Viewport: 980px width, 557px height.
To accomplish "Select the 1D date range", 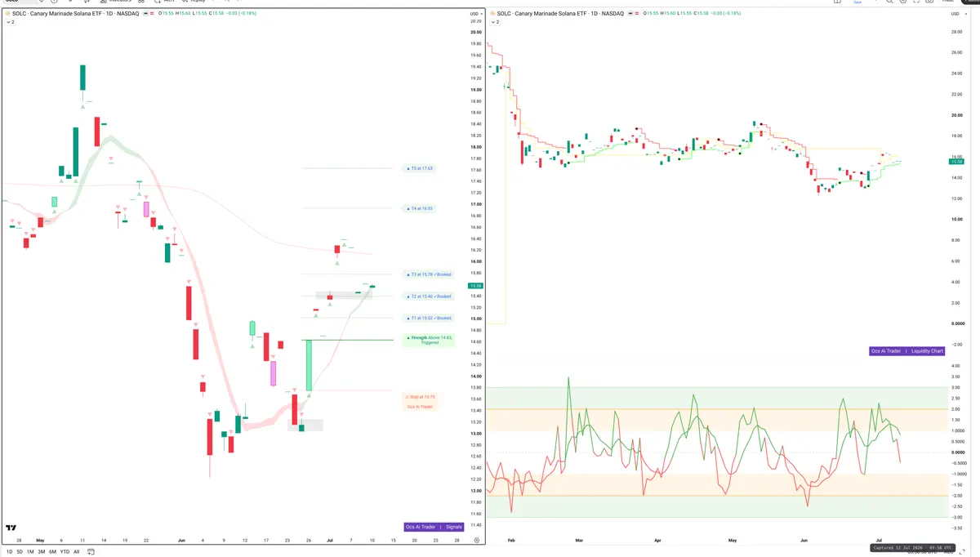I will (9, 552).
